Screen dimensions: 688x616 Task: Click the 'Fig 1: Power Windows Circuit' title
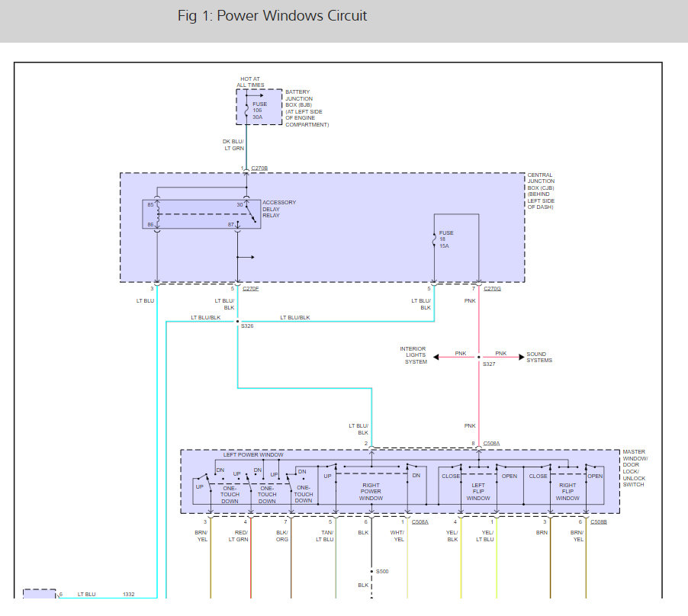[272, 16]
